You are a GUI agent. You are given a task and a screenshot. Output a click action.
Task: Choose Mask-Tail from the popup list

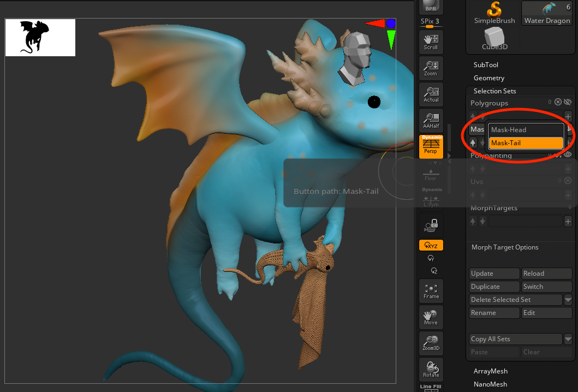tap(526, 143)
